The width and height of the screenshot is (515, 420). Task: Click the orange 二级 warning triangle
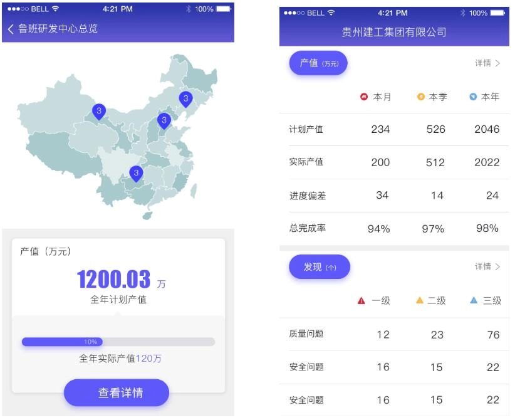pyautogui.click(x=420, y=300)
